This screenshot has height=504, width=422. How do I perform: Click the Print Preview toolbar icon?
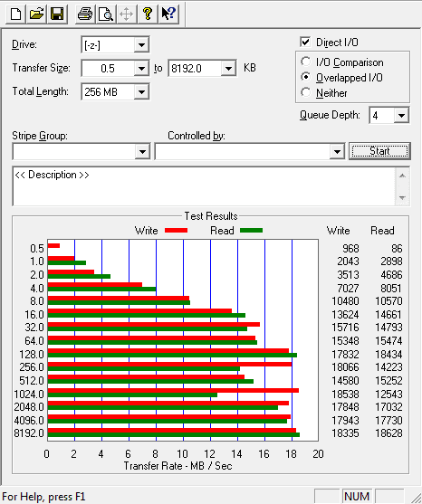(106, 14)
